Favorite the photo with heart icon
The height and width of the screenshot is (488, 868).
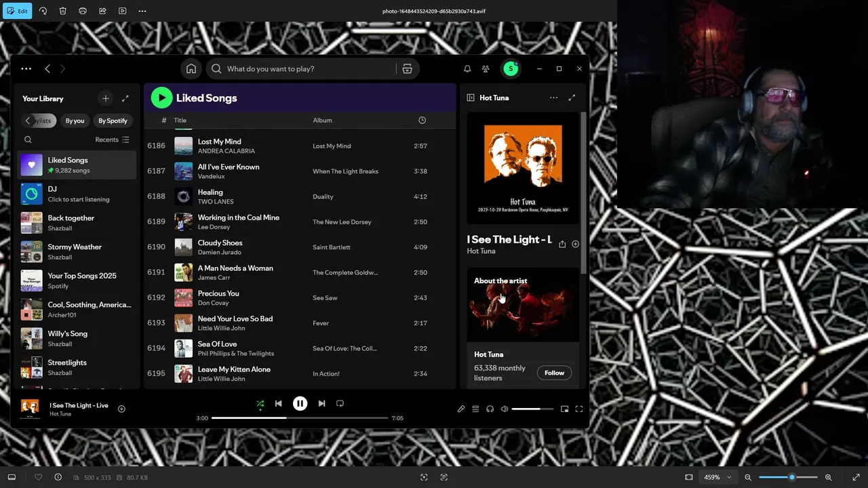point(38,477)
